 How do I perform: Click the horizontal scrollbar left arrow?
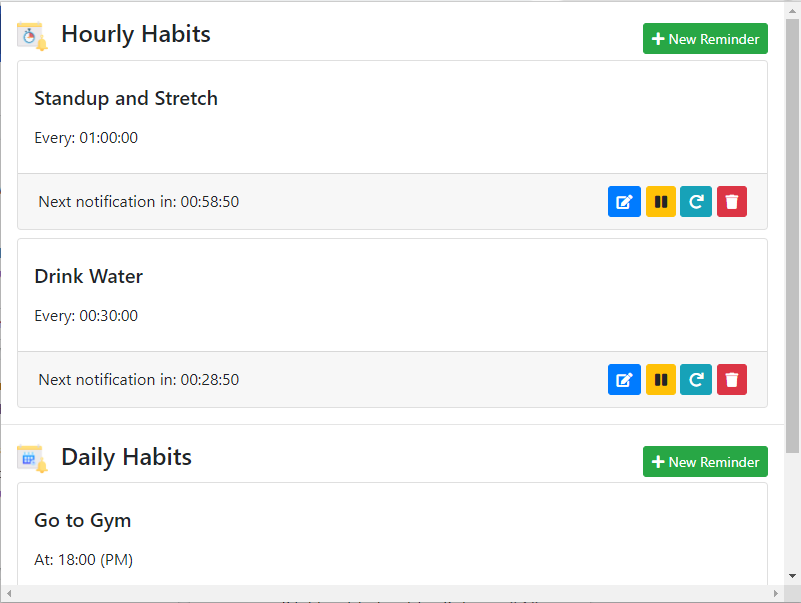pyautogui.click(x=8, y=594)
